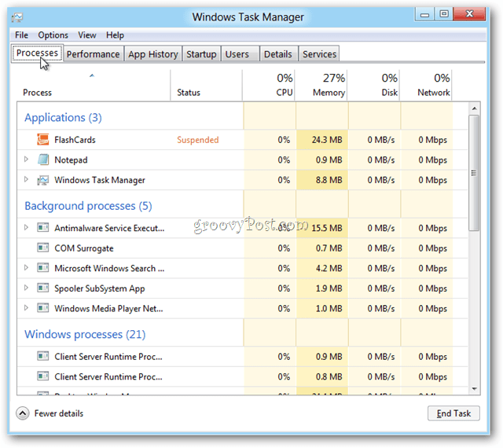503x448 pixels.
Task: Click the scrollbar up arrow
Action: point(474,108)
